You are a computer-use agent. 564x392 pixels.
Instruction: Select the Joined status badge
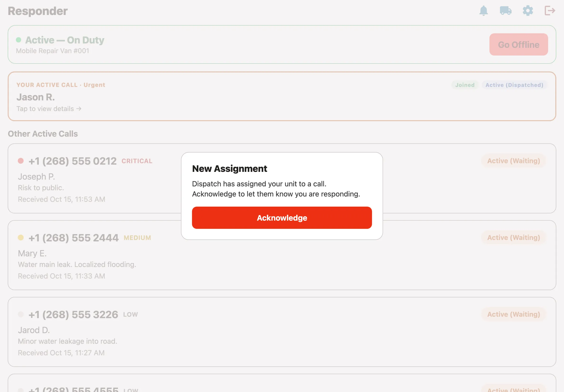point(465,85)
